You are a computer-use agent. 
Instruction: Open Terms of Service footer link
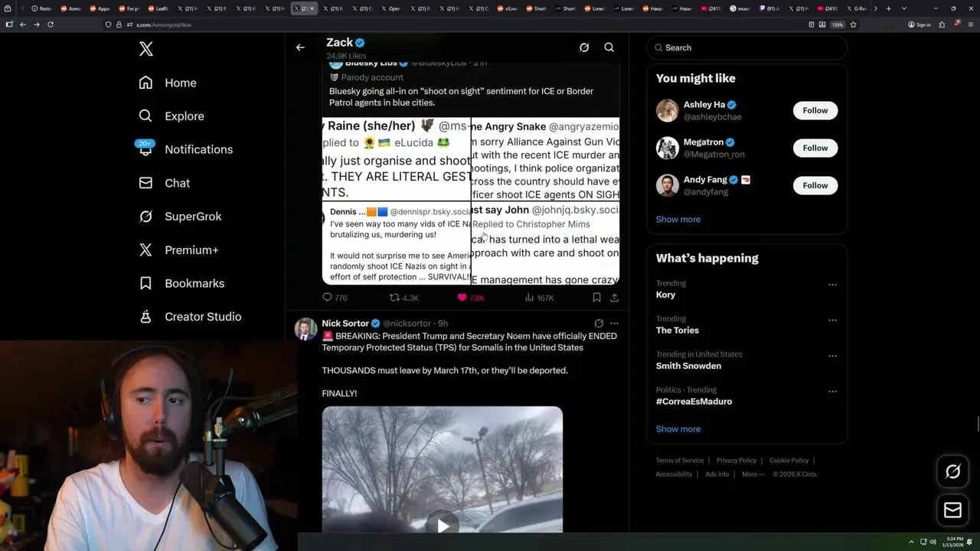click(x=680, y=461)
